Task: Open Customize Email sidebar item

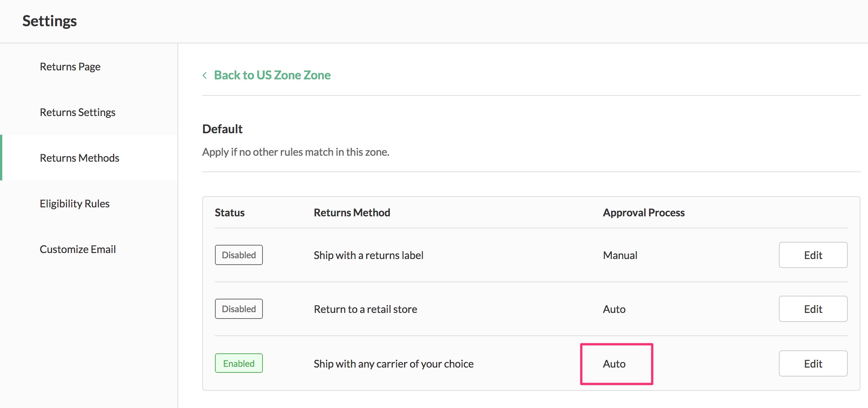Action: point(78,249)
